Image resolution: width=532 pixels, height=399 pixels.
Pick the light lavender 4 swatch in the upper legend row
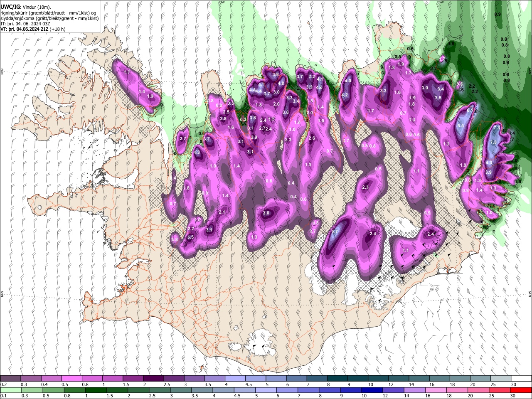point(235,379)
